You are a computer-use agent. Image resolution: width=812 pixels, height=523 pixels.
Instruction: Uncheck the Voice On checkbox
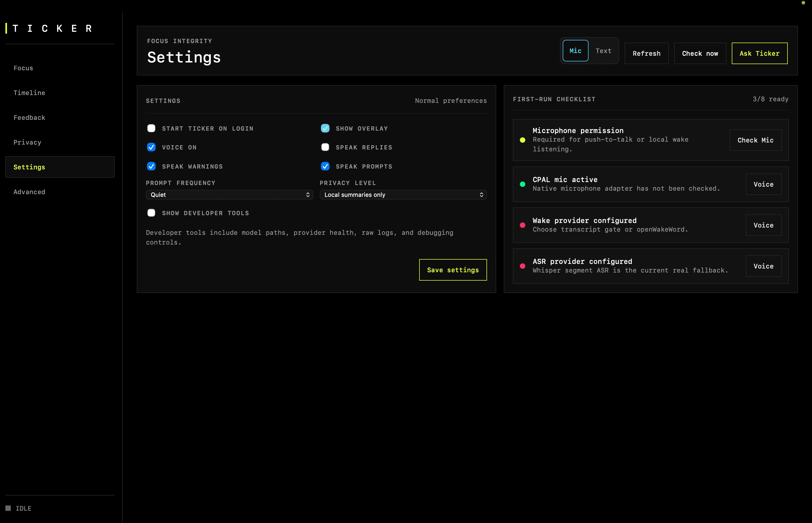coord(151,147)
